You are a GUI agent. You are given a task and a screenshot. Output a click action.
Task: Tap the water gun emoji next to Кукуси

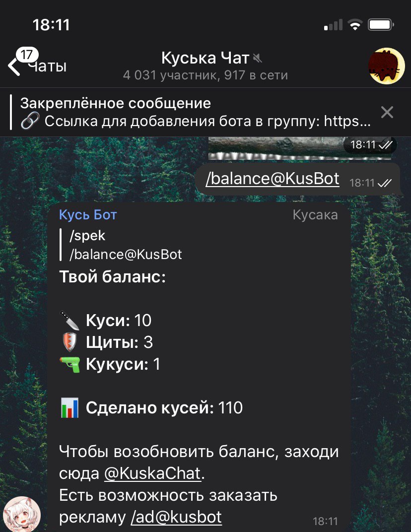(70, 364)
